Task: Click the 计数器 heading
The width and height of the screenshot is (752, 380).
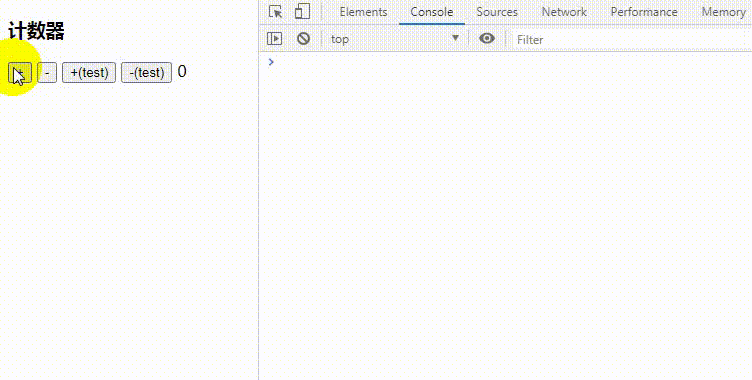Action: coord(36,32)
